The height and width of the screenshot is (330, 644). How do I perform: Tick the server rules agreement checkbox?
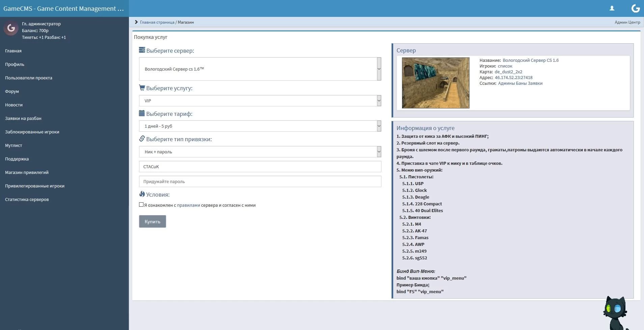click(141, 205)
